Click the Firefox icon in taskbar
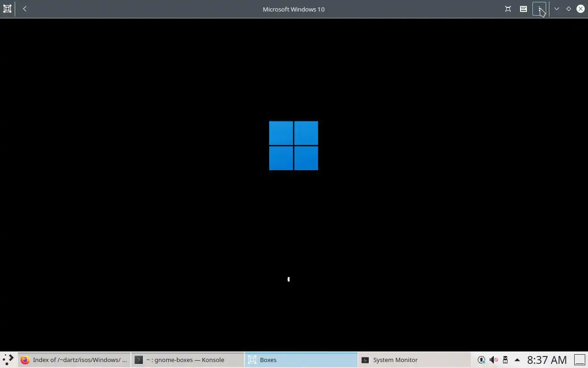Screen dimensions: 588x368 (25, 360)
